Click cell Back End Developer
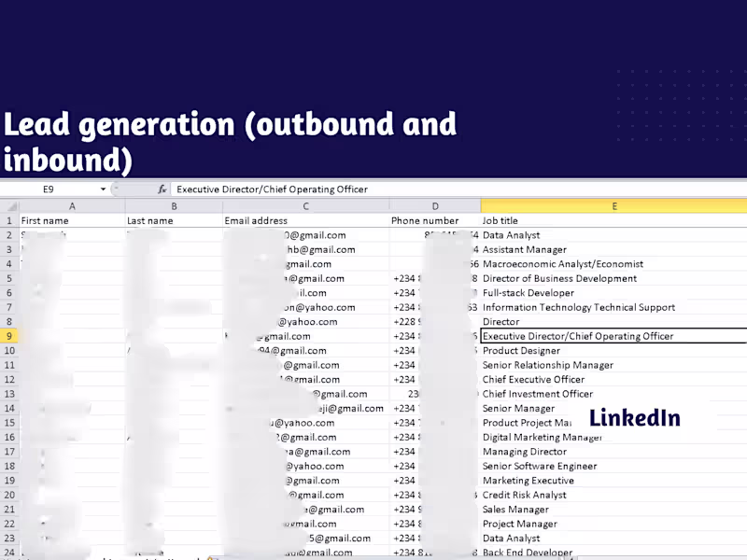The height and width of the screenshot is (560, 747). pyautogui.click(x=614, y=553)
